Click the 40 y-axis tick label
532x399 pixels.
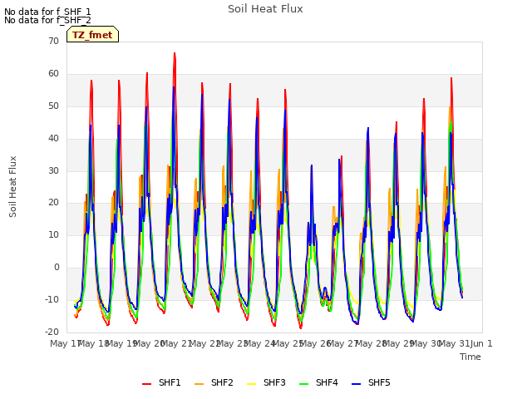coord(53,139)
